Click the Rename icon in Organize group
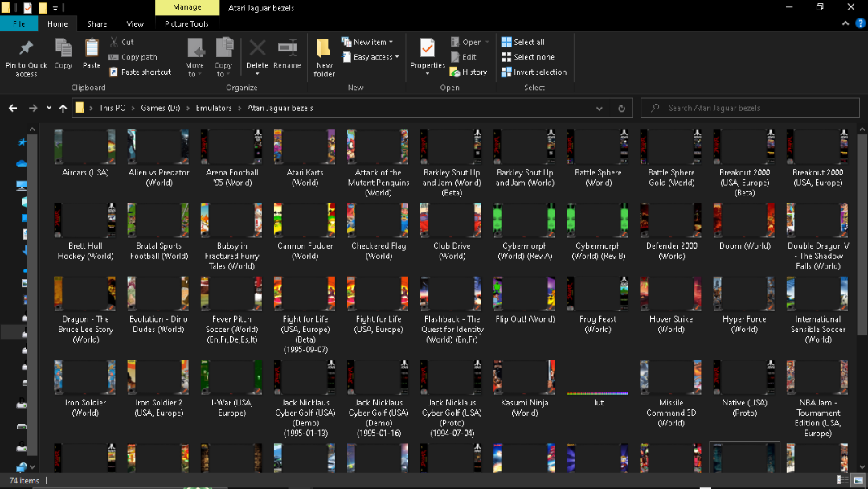This screenshot has height=489, width=868. point(287,49)
